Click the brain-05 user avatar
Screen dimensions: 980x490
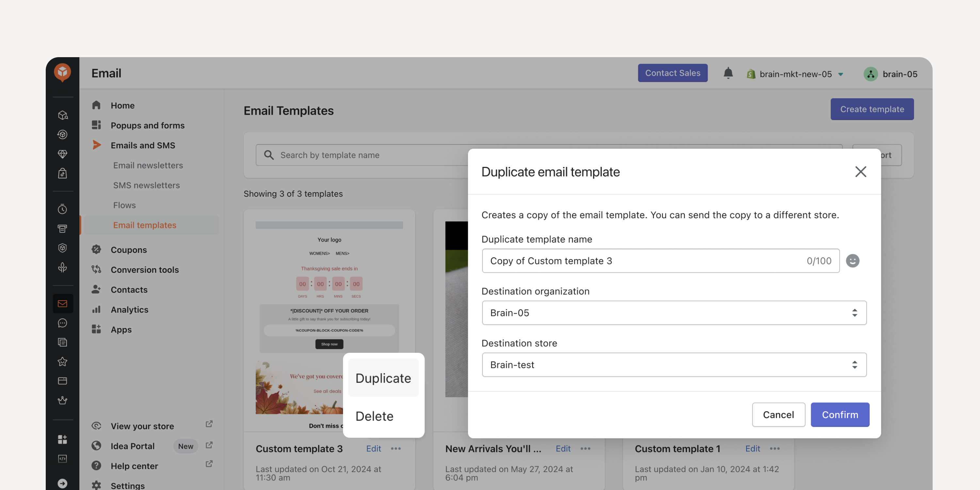tap(871, 74)
